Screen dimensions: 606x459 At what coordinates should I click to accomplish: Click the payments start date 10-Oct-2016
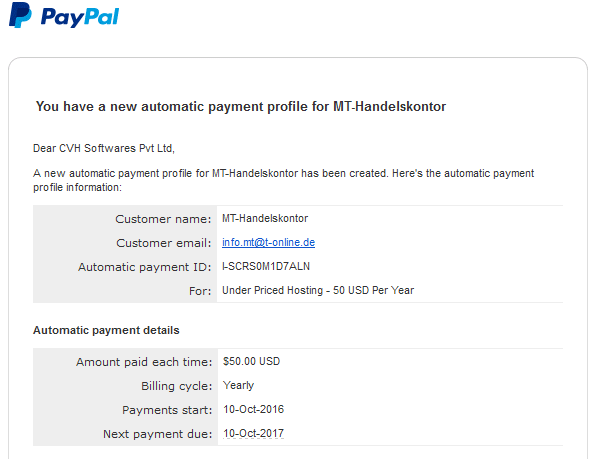(254, 409)
